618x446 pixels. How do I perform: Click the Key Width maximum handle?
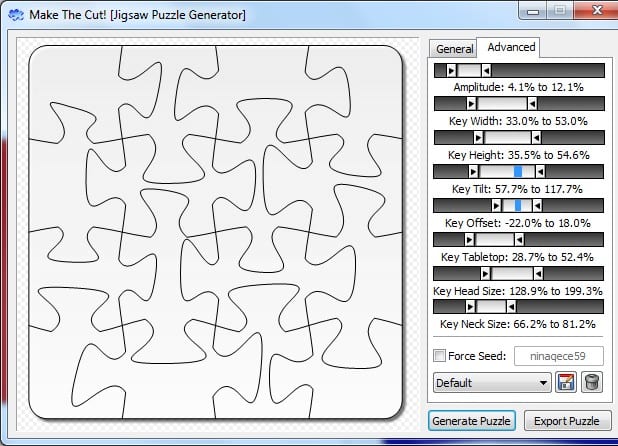point(532,104)
